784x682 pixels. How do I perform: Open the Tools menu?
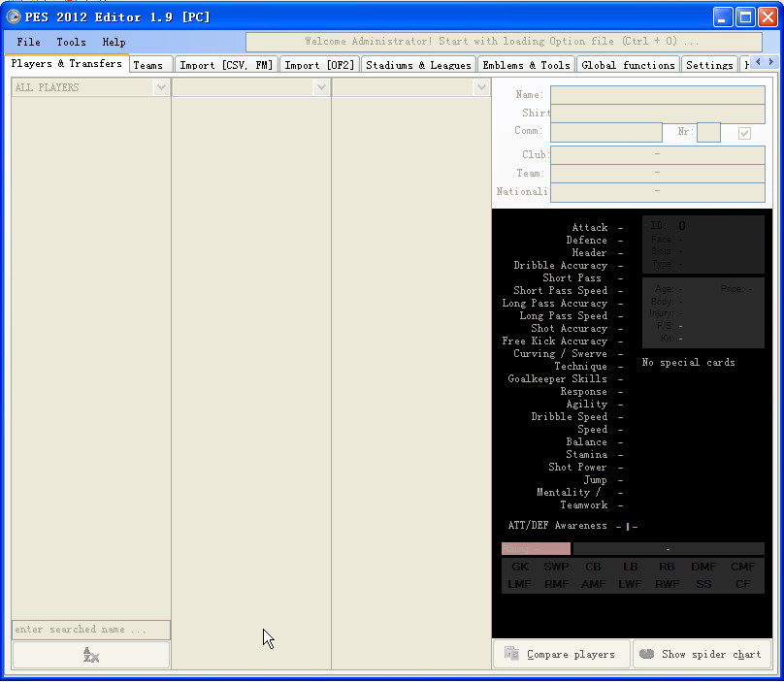[71, 42]
